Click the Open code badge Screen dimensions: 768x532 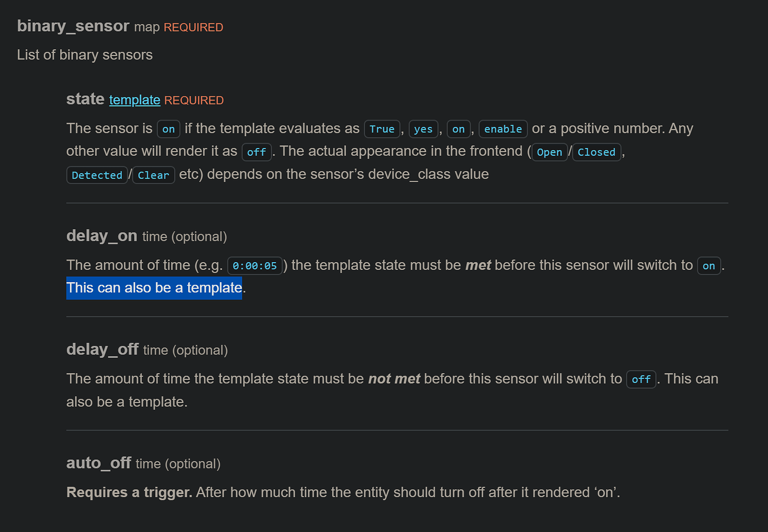click(x=549, y=152)
